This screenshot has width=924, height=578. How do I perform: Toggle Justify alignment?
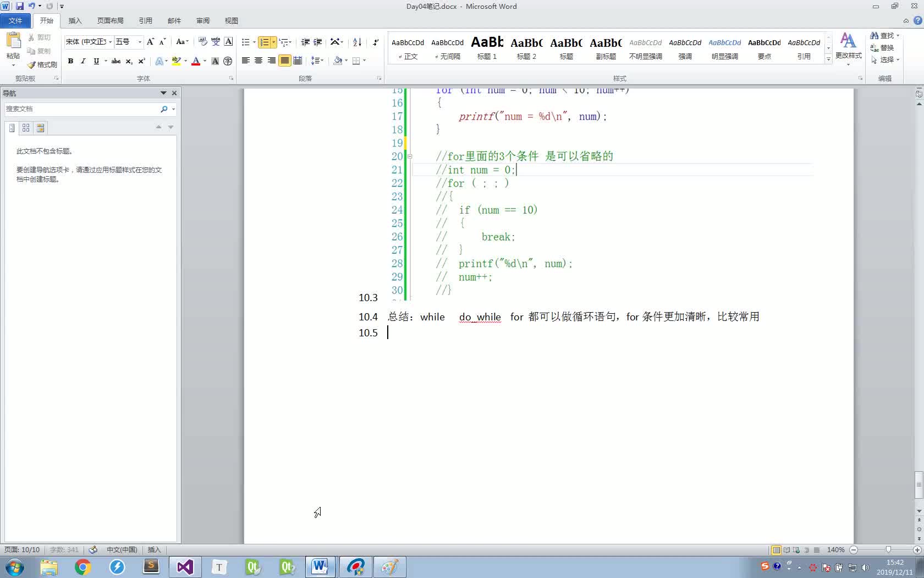284,61
